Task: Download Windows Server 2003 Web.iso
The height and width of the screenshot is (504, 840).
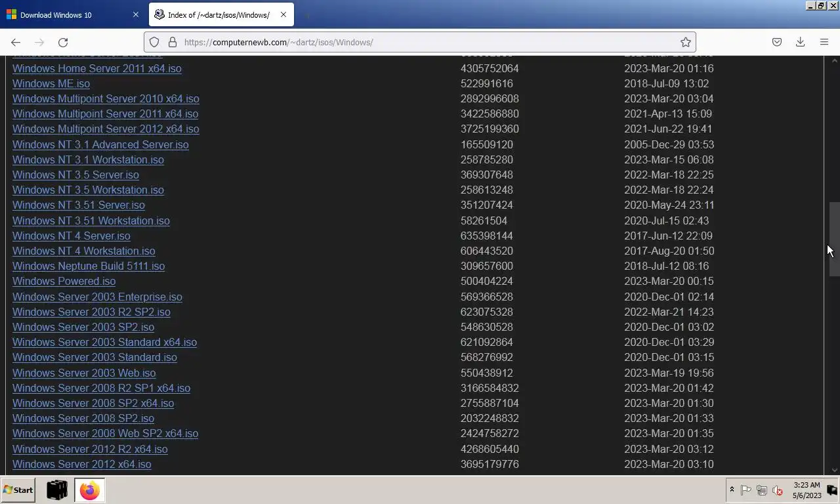Action: (x=84, y=373)
